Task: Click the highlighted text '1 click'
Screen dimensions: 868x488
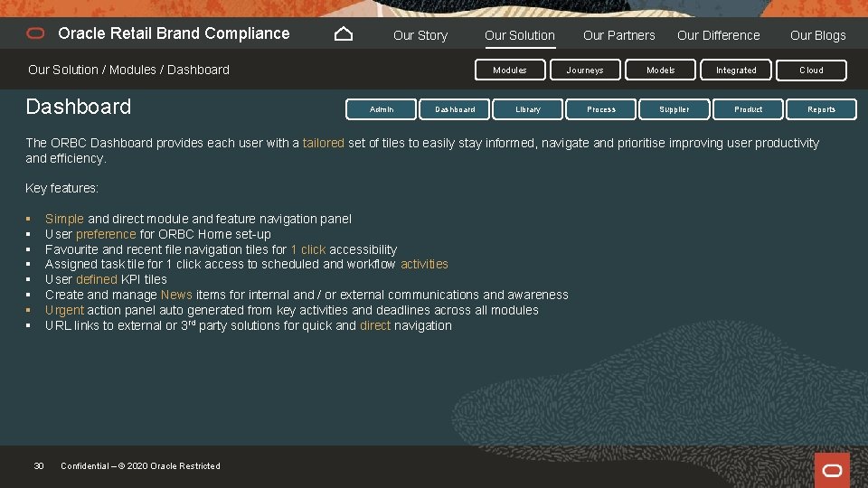Action: [307, 249]
